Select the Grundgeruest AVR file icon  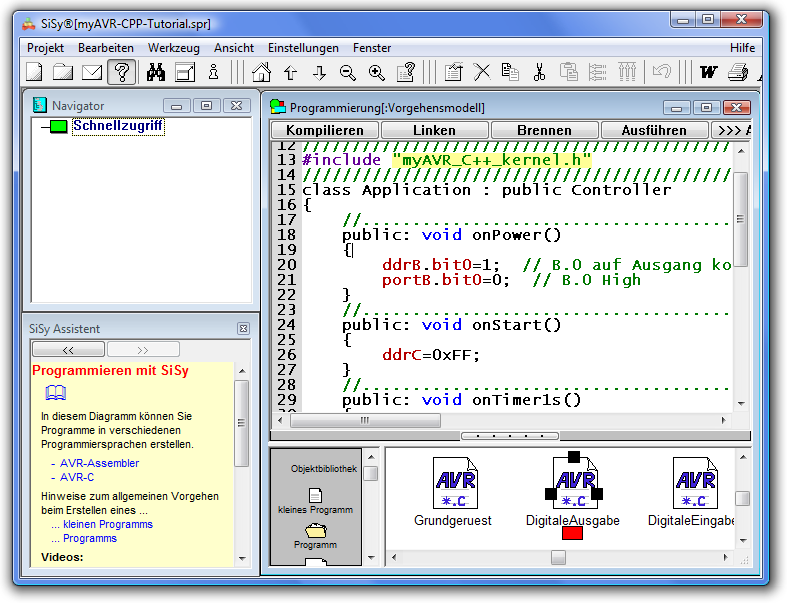point(453,485)
